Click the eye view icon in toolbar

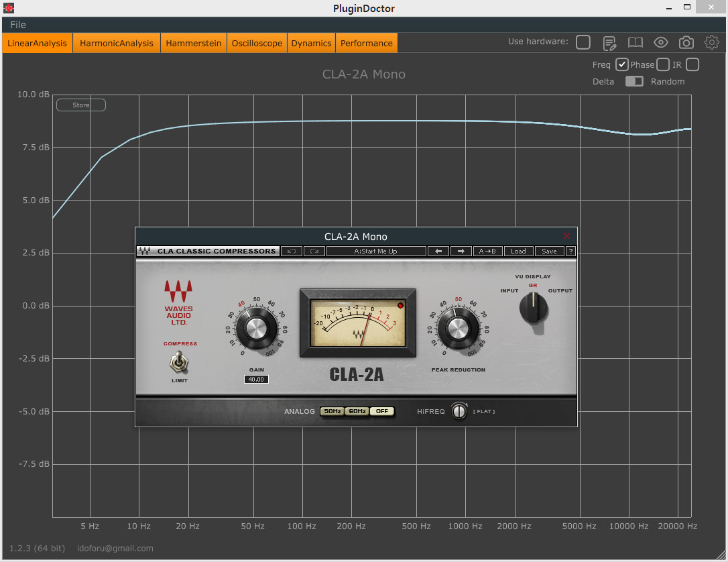(x=661, y=43)
